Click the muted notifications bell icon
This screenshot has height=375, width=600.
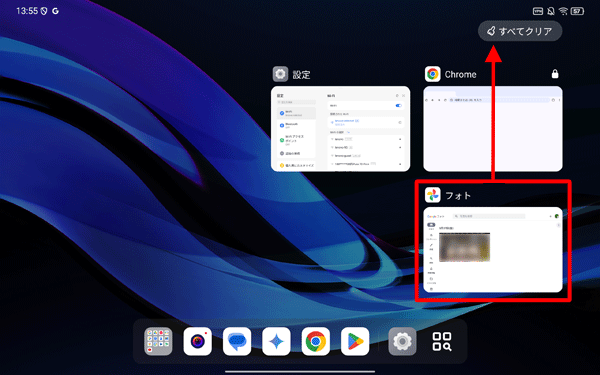[551, 11]
